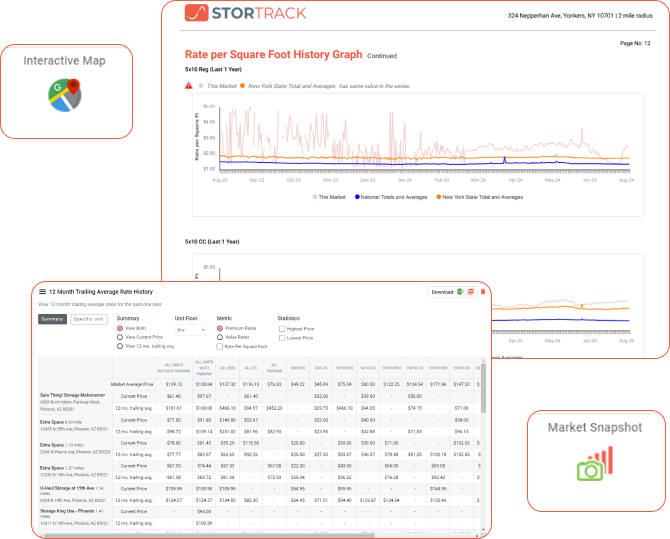The image size is (670, 539).
Task: Switch to the Summary tab
Action: tap(52, 319)
